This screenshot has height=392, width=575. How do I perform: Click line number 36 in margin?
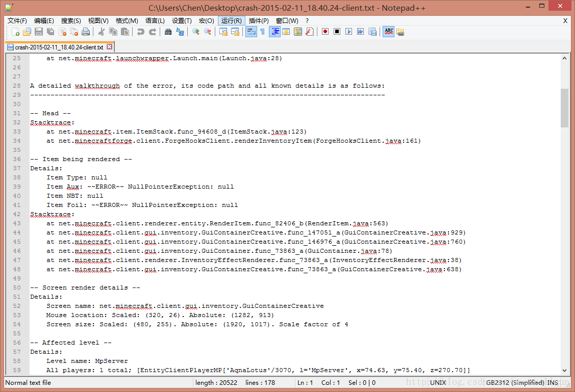17,159
